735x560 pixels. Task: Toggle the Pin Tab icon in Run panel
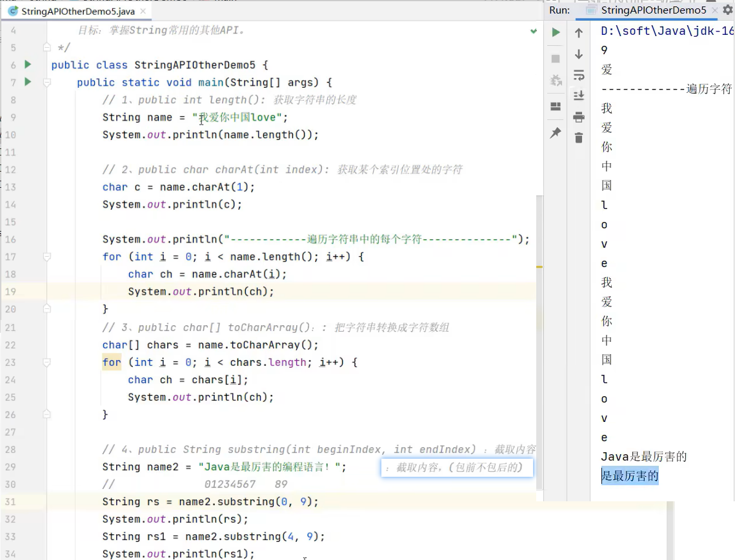pyautogui.click(x=556, y=132)
